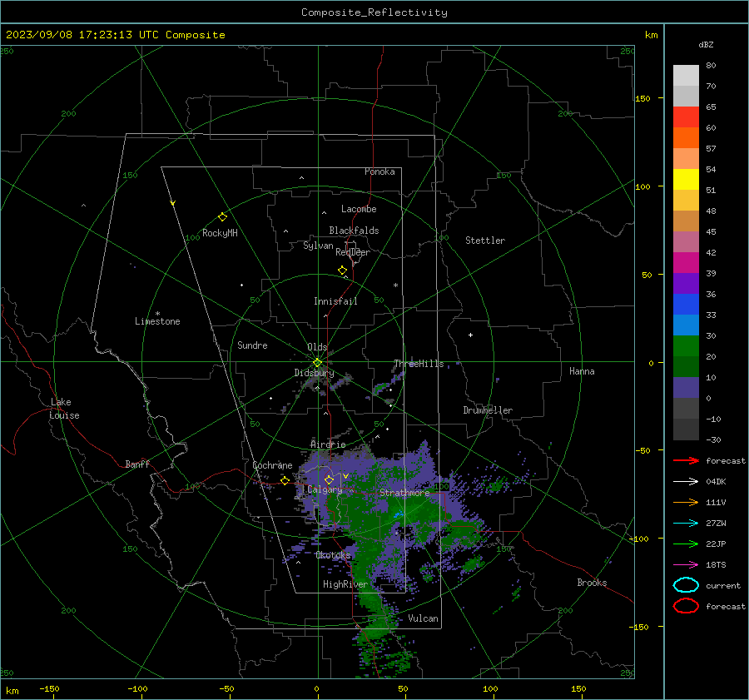Click the yellow radar site marker near Olds
Viewport: 749px width, 700px height.
(x=318, y=363)
